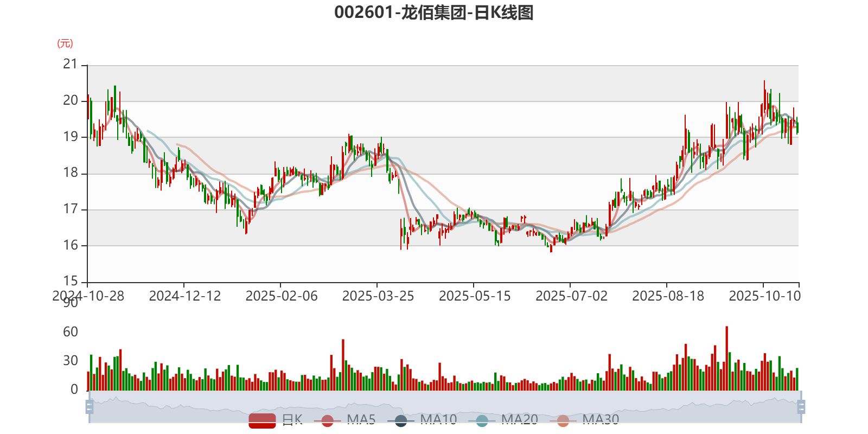
Task: Select the 2024-10-28 date axis label
Action: point(88,296)
